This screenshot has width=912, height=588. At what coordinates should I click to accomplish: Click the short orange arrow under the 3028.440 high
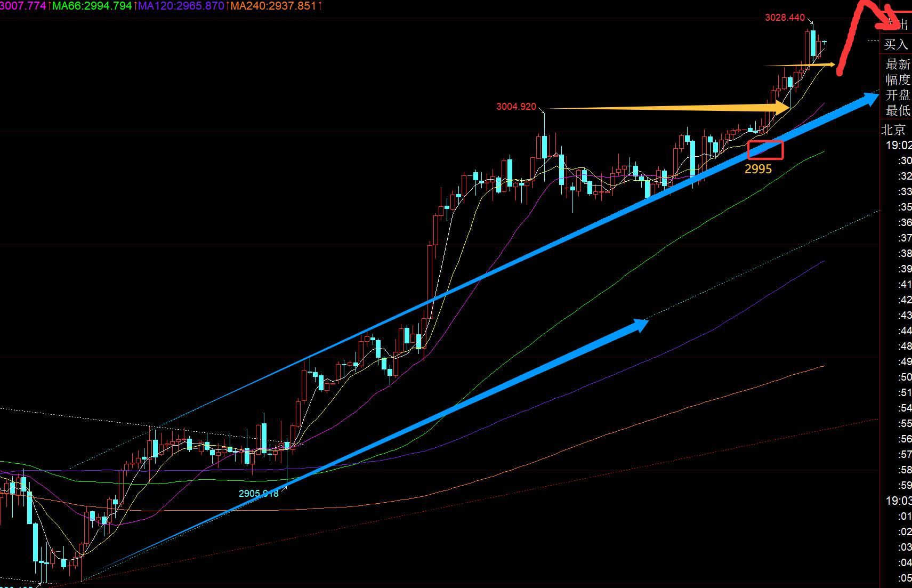[800, 65]
